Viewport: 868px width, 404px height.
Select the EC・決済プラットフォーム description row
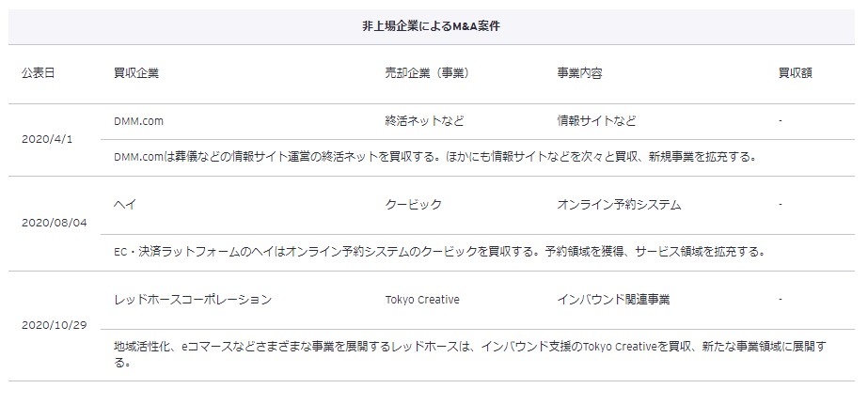(438, 252)
